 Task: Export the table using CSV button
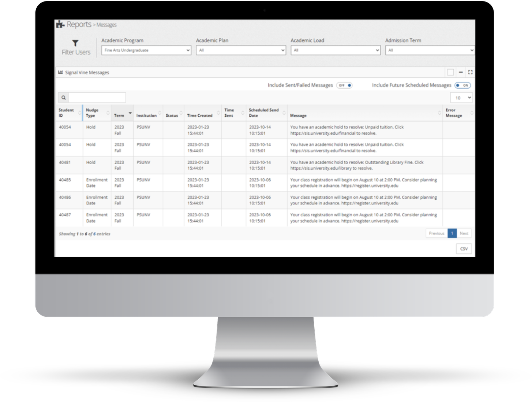pos(464,249)
